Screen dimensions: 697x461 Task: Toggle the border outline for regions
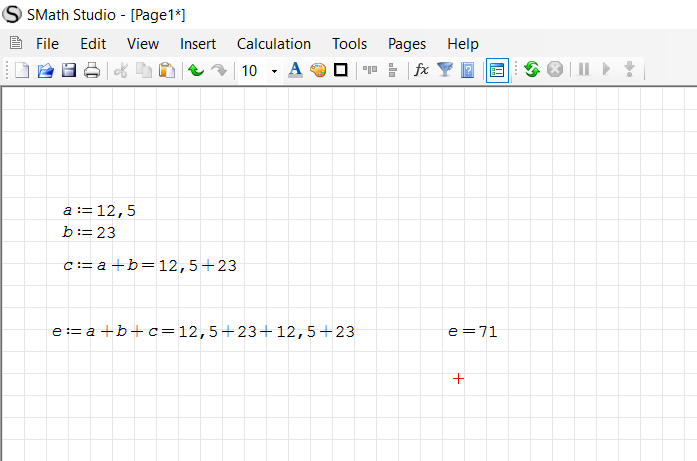pyautogui.click(x=340, y=70)
